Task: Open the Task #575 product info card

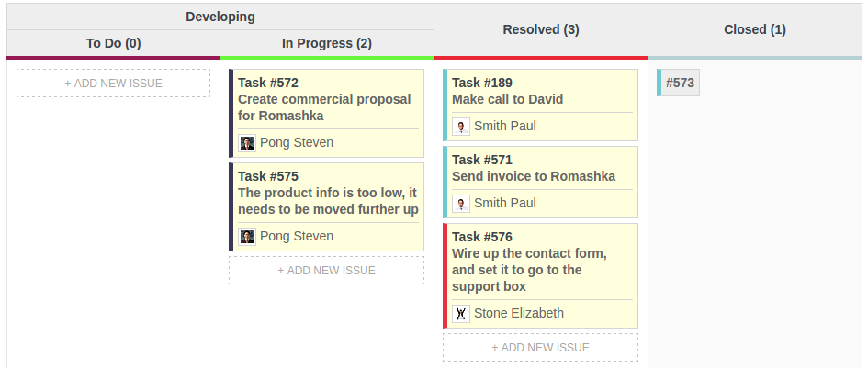Action: (327, 201)
